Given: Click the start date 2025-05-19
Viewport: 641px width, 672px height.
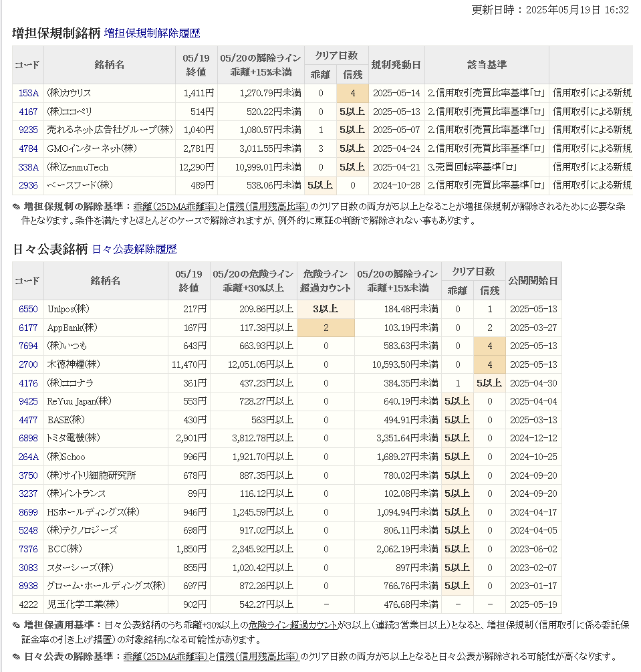Looking at the screenshot, I should 533,604.
